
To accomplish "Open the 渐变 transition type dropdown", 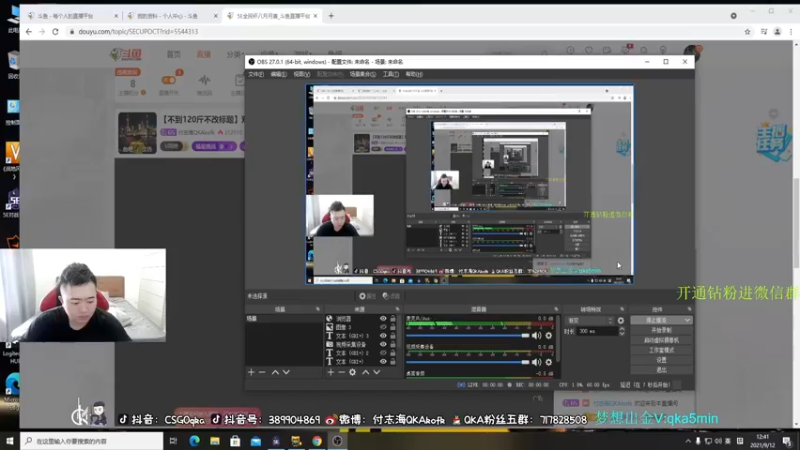I will (x=589, y=320).
